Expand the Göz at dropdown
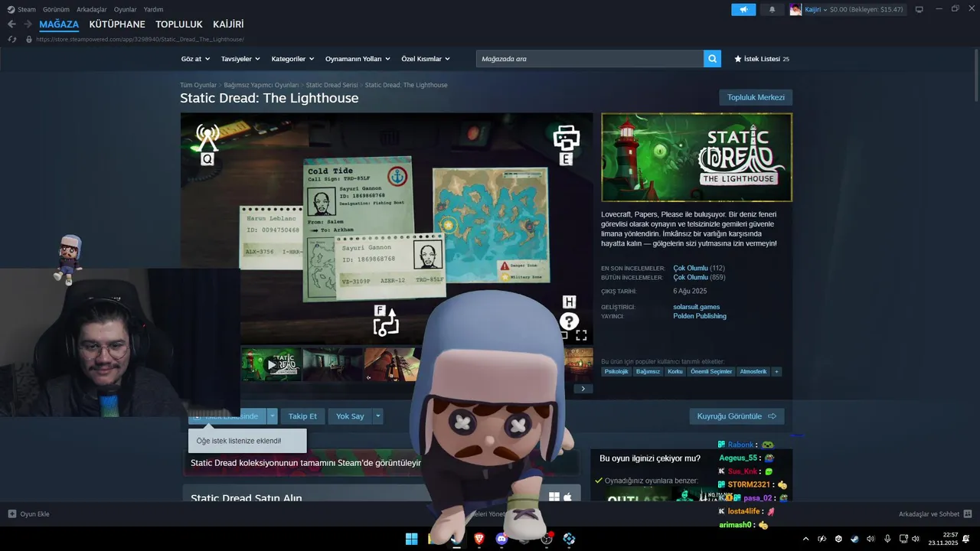 (195, 59)
